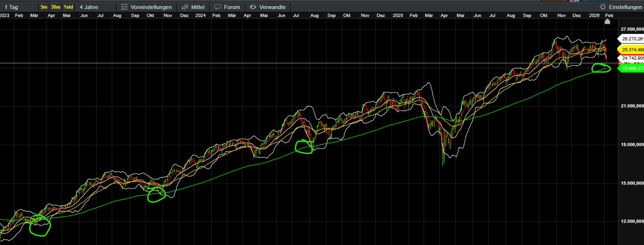This screenshot has width=644, height=245.
Task: Switch to the 30m quick interval
Action: pos(55,7)
